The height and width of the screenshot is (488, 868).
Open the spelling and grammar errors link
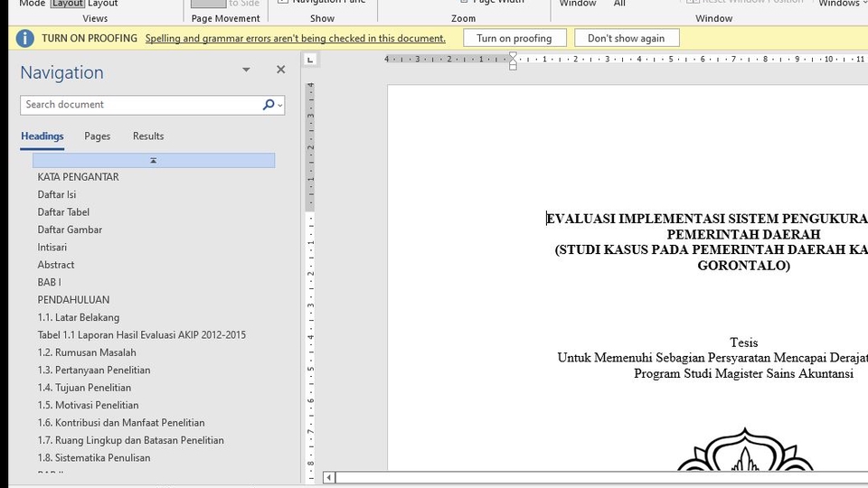[295, 38]
